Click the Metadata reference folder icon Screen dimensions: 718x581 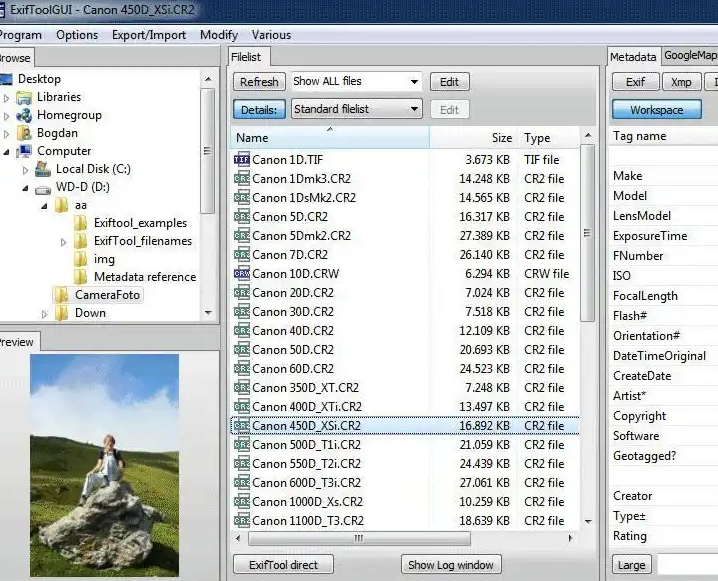tap(81, 277)
